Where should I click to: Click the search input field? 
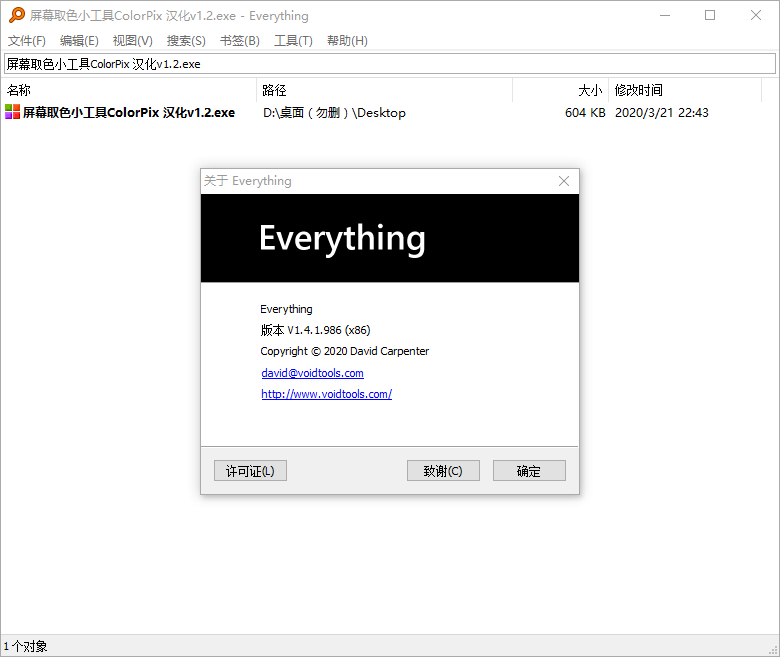390,64
